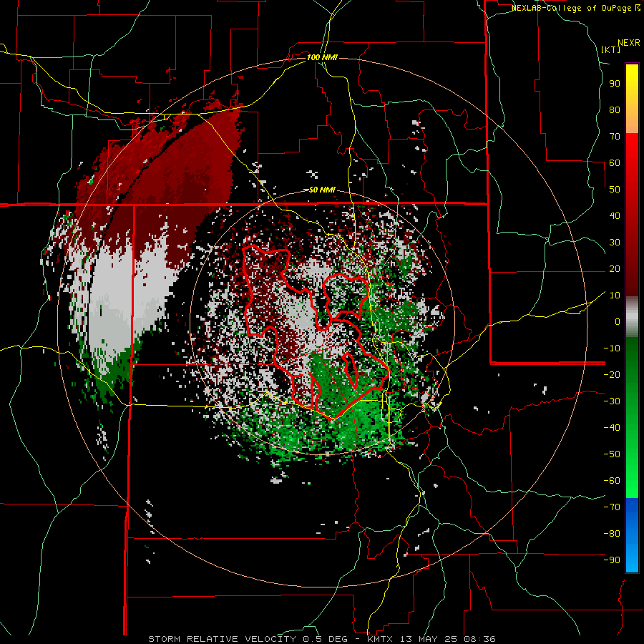This screenshot has height=644, width=644.
Task: Click the -20 value on the velocity scale
Action: click(x=612, y=375)
